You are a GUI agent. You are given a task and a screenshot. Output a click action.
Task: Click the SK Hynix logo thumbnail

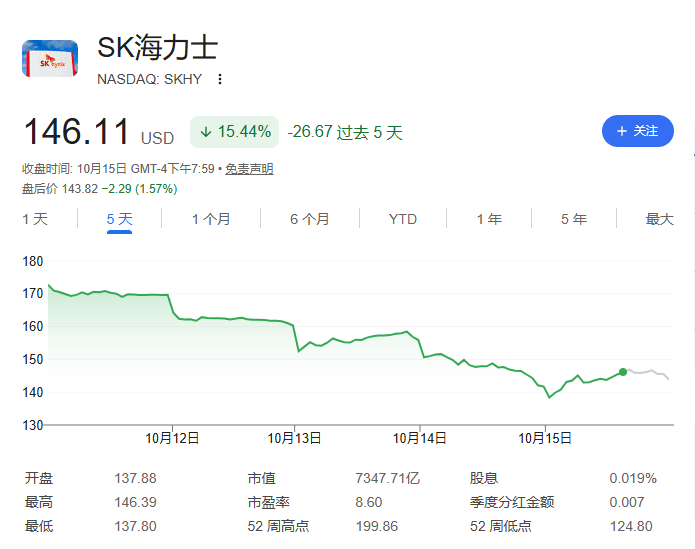[x=50, y=58]
